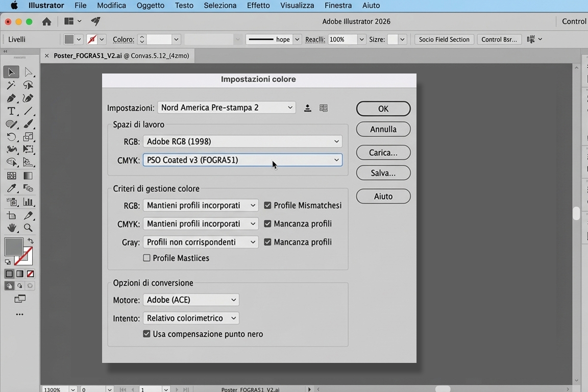Viewport: 588px width, 392px height.
Task: Cancel dialog with Annulla
Action: (383, 129)
